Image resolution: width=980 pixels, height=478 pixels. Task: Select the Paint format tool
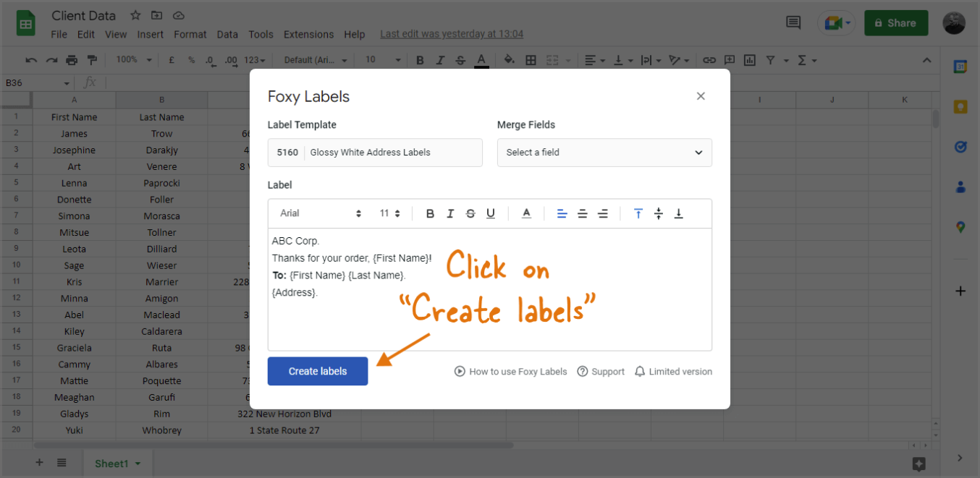[92, 60]
